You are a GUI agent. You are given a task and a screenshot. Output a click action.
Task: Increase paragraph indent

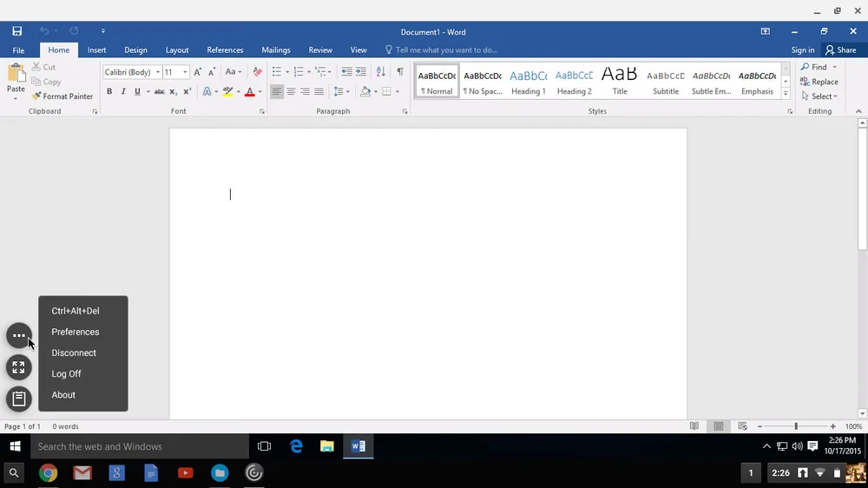[361, 71]
